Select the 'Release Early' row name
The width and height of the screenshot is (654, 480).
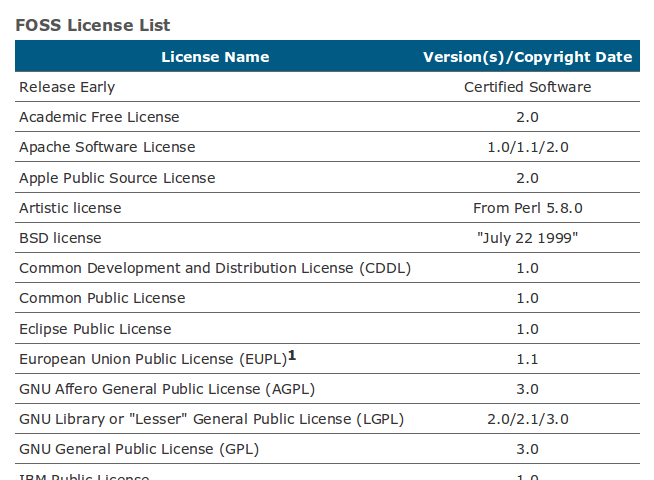point(67,87)
